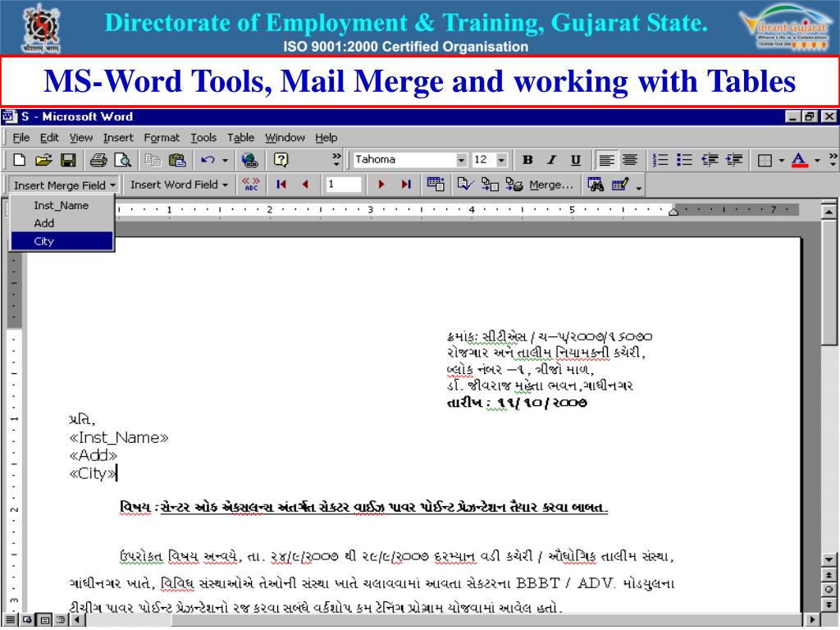The height and width of the screenshot is (630, 840).
Task: Open the Undo history dropdown arrow
Action: (x=225, y=160)
